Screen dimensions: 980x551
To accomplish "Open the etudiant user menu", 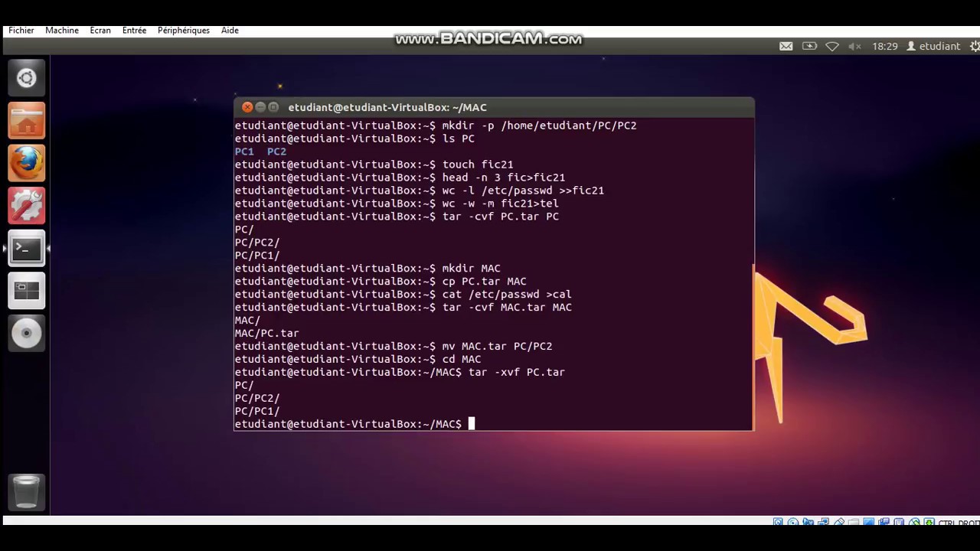I will [x=933, y=46].
